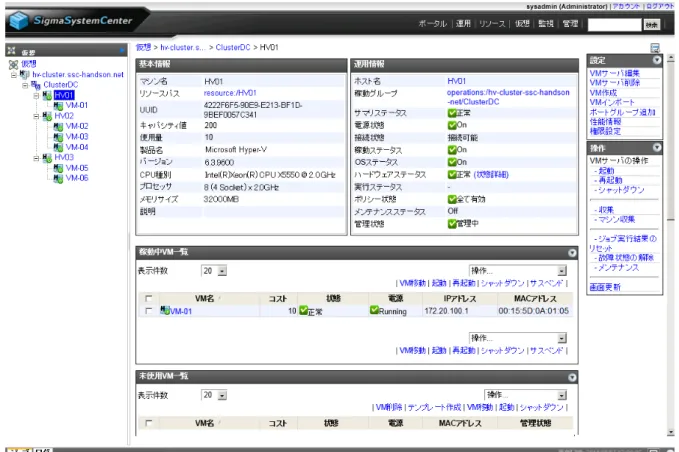679x452 pixels.
Task: Click the hv-cluster.ssc-handson.net manager icon
Action: click(25, 74)
